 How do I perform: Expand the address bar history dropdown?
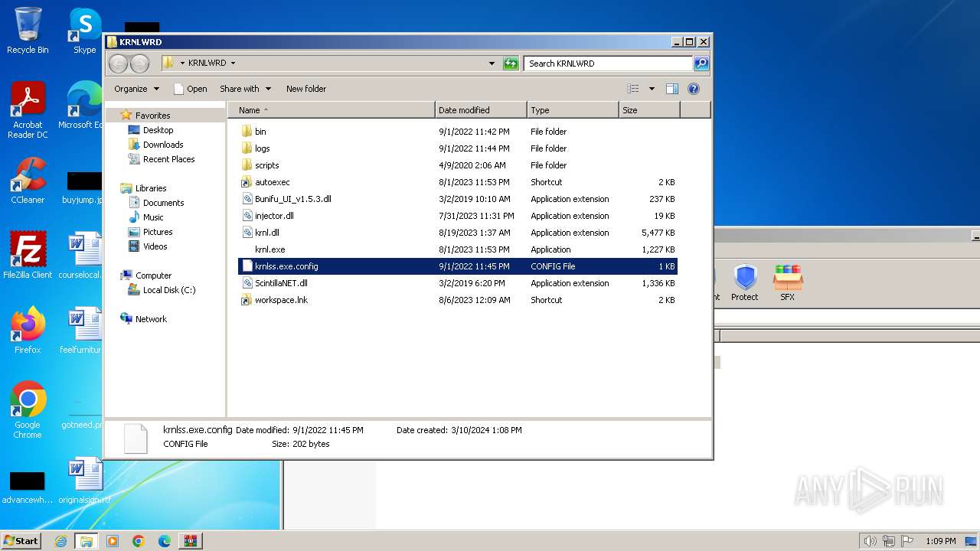[492, 64]
